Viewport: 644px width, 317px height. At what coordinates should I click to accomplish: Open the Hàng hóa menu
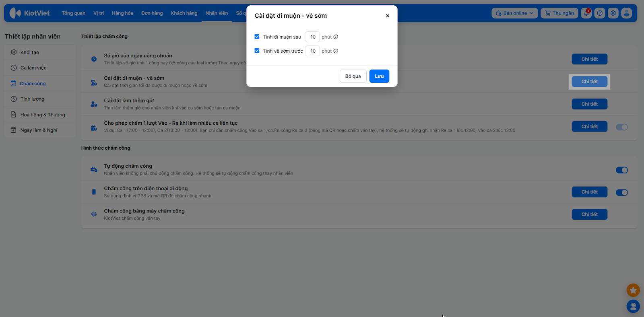coord(122,13)
